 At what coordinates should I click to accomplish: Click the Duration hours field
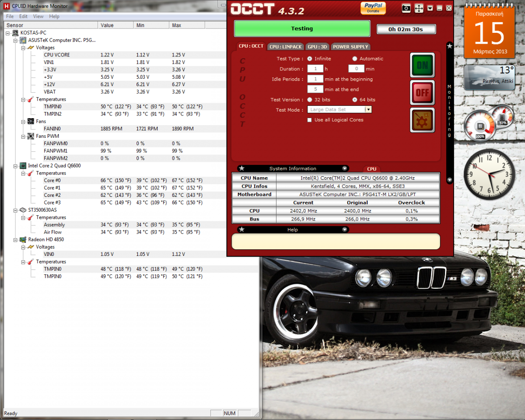[x=315, y=69]
